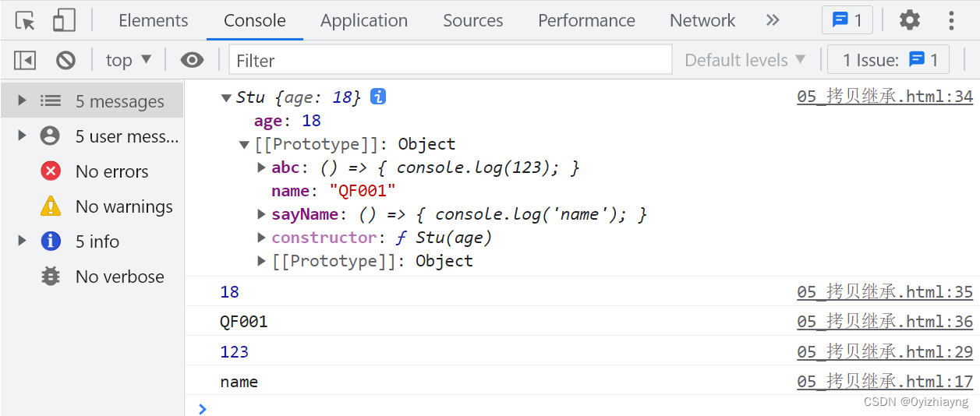Open the 05_拷贝继承.html:34 source link

point(884,97)
